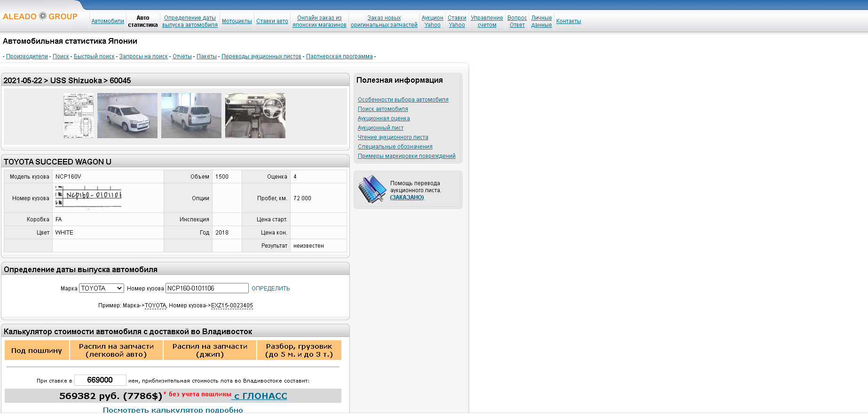Click the price total 569382 руб.

pos(110,396)
